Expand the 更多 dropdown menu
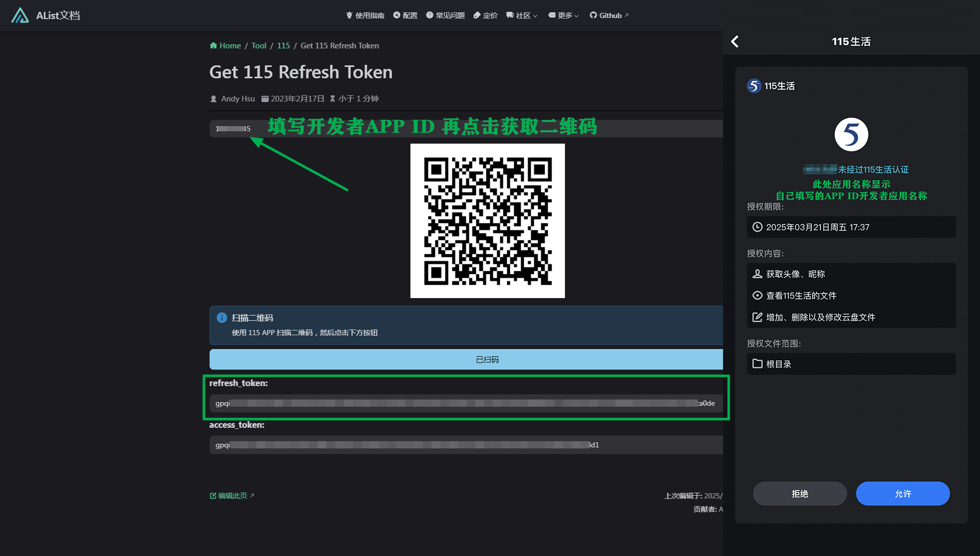Viewport: 980px width, 556px height. tap(563, 15)
